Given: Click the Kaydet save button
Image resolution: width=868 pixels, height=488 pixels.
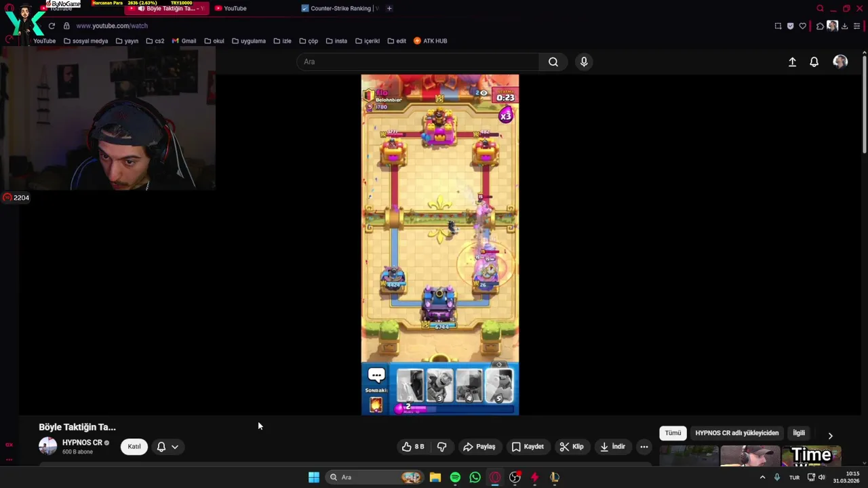Looking at the screenshot, I should point(528,447).
